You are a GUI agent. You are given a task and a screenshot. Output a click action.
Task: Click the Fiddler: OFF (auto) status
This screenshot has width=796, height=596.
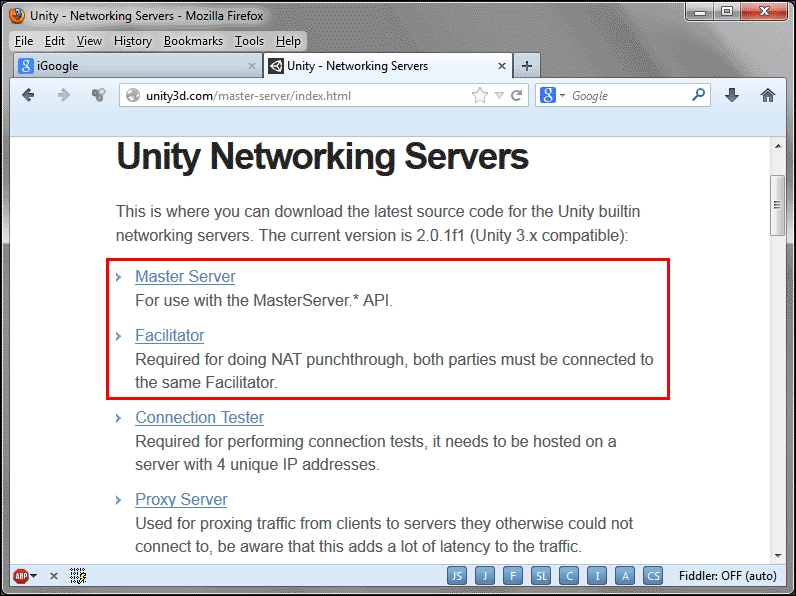pos(727,576)
